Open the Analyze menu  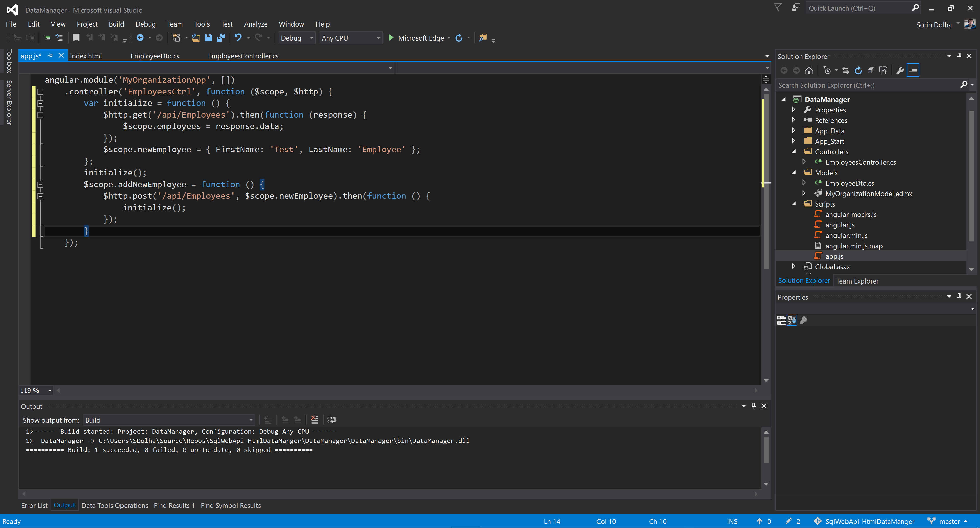pyautogui.click(x=256, y=24)
